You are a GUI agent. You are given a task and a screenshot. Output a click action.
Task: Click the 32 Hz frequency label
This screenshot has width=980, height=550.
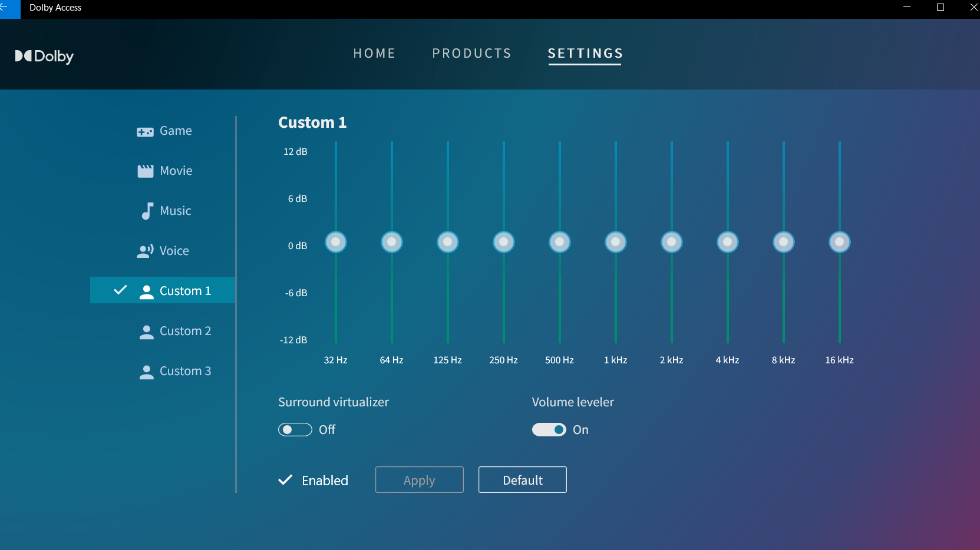click(336, 360)
